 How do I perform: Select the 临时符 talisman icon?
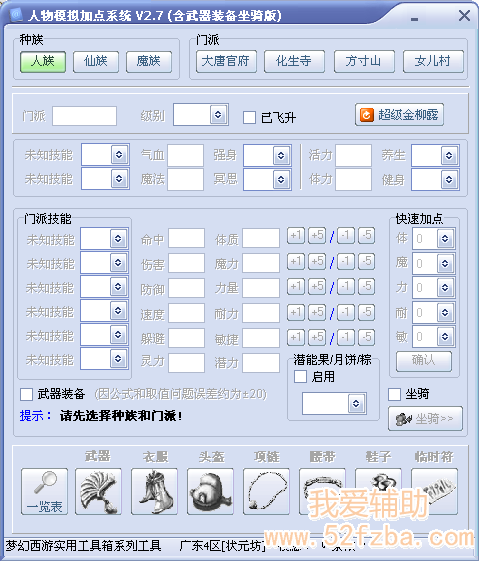click(x=434, y=491)
